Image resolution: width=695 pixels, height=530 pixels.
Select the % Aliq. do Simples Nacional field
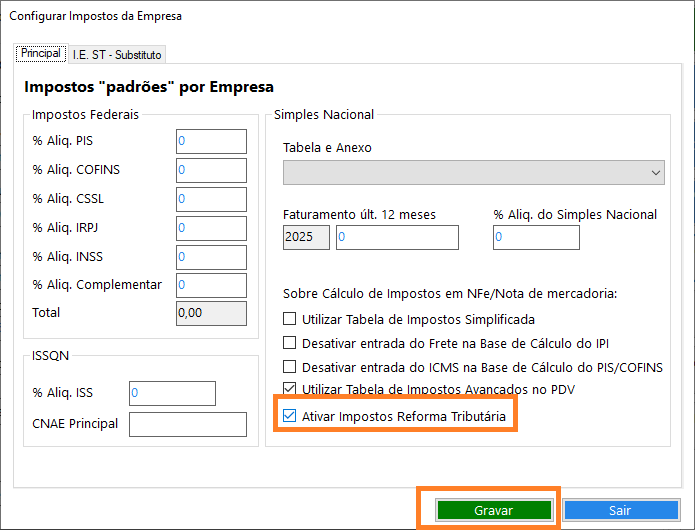(x=536, y=238)
